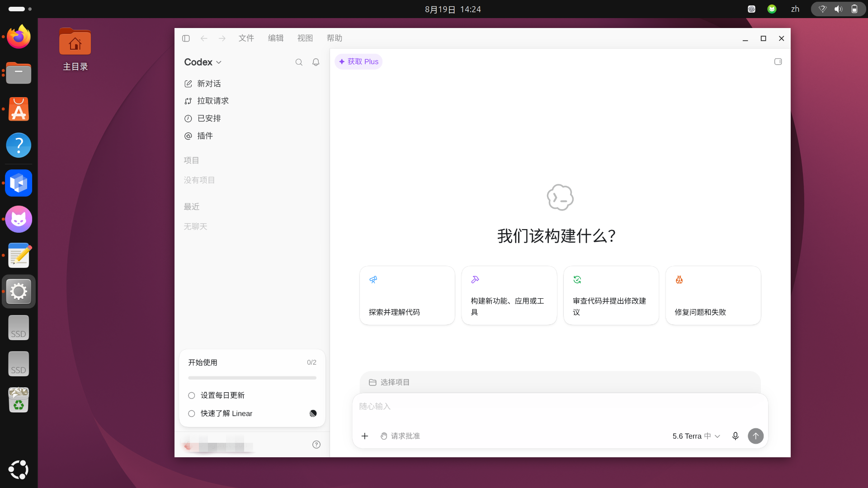868x488 pixels.
Task: Click the Linear logo icon
Action: click(313, 413)
